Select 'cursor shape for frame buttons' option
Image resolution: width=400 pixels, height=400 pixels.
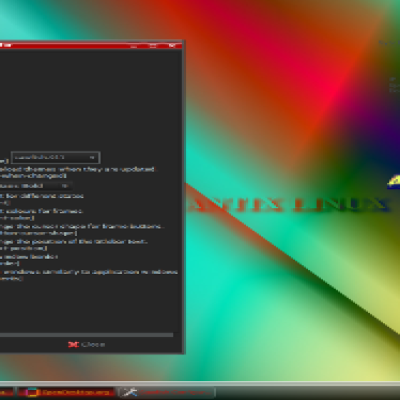click(x=81, y=226)
